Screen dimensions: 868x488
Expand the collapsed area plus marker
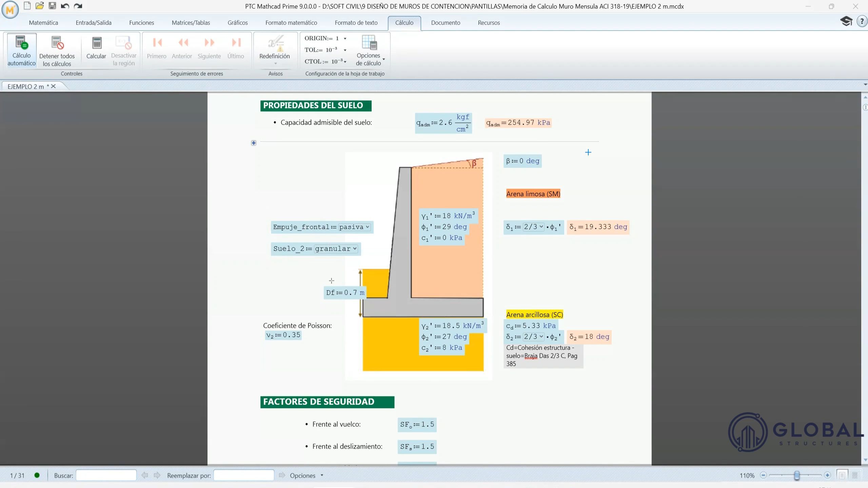coord(254,143)
